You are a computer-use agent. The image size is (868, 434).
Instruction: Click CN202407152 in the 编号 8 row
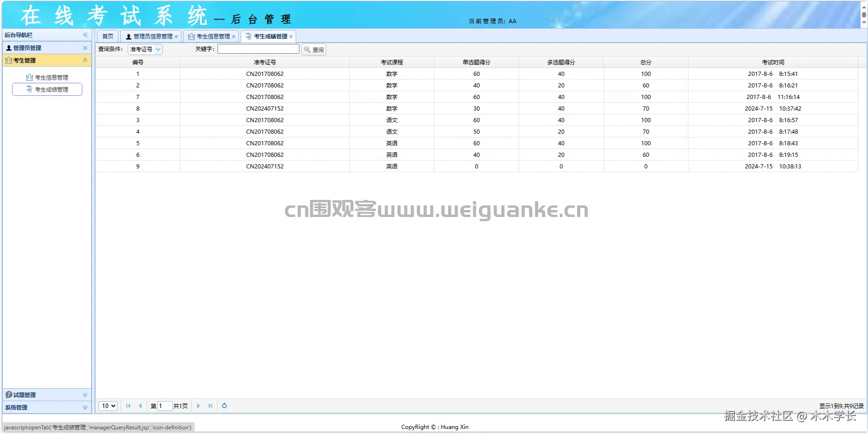pyautogui.click(x=265, y=108)
